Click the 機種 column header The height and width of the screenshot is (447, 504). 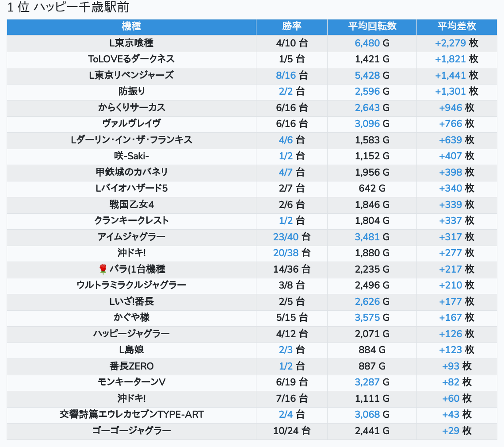click(x=131, y=27)
